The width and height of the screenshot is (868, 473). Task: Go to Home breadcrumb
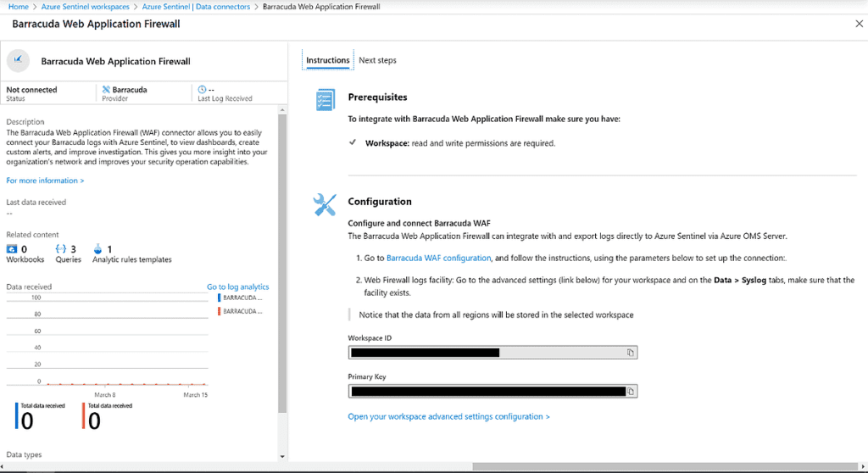[x=19, y=7]
